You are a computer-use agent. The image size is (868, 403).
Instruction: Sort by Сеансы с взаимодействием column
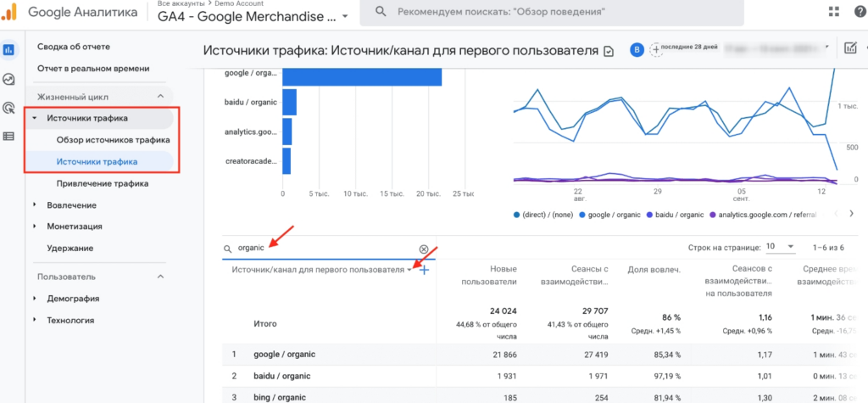(x=574, y=275)
